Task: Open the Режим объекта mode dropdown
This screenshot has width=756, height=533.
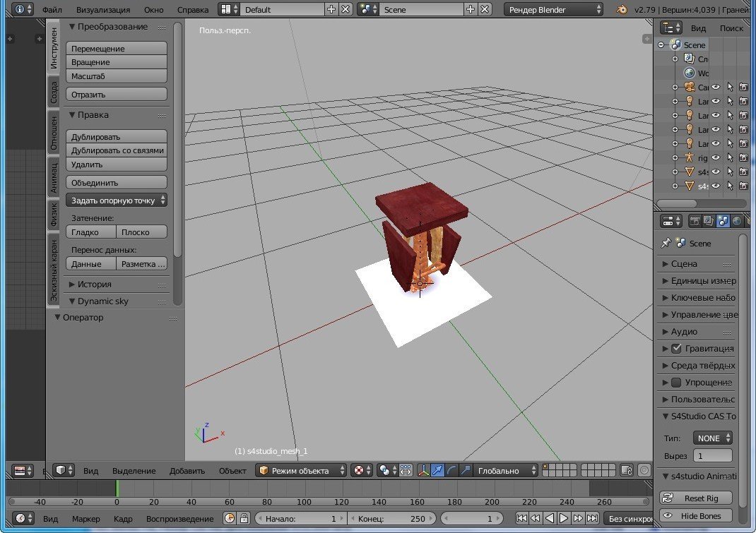Action: click(x=301, y=470)
